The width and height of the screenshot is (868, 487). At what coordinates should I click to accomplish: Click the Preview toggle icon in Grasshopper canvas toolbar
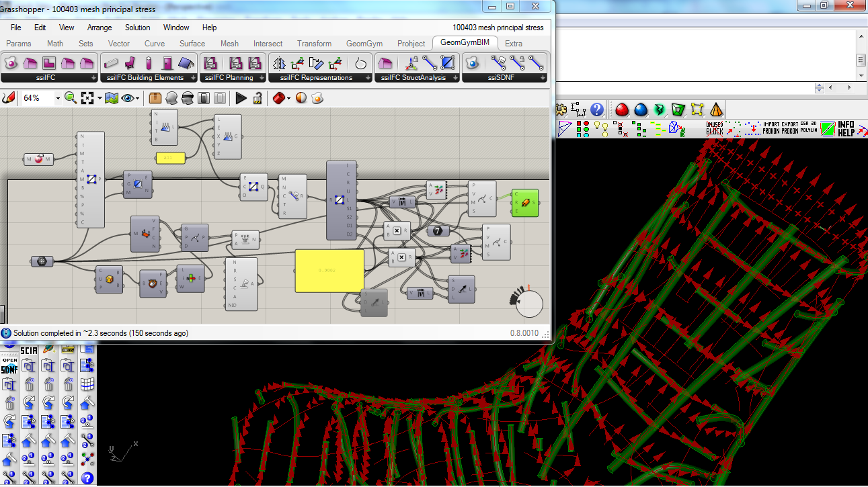127,98
